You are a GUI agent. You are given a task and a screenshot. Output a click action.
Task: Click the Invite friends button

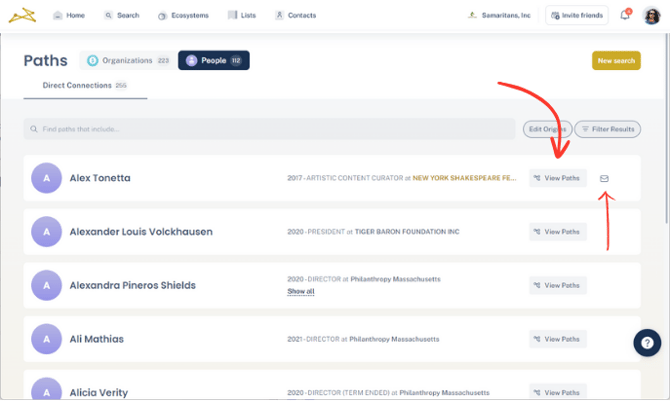[x=576, y=15]
